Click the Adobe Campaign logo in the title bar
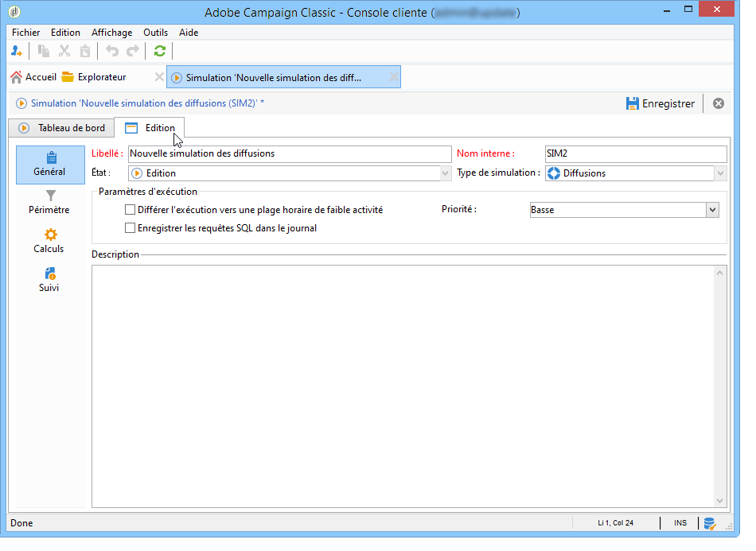 tap(14, 12)
